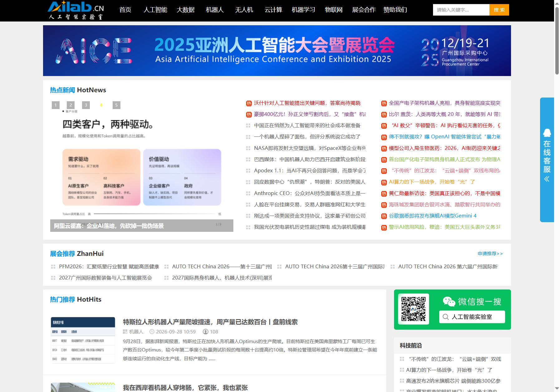Screen dimensions: 560x392
Task: Select the highlighted carousel slide 4
Action: 101,105
